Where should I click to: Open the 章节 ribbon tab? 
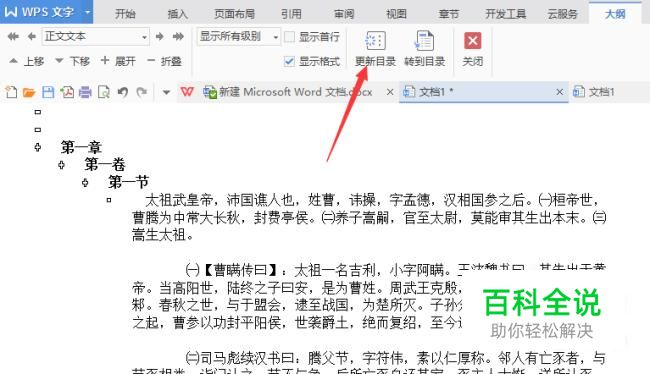pyautogui.click(x=449, y=14)
